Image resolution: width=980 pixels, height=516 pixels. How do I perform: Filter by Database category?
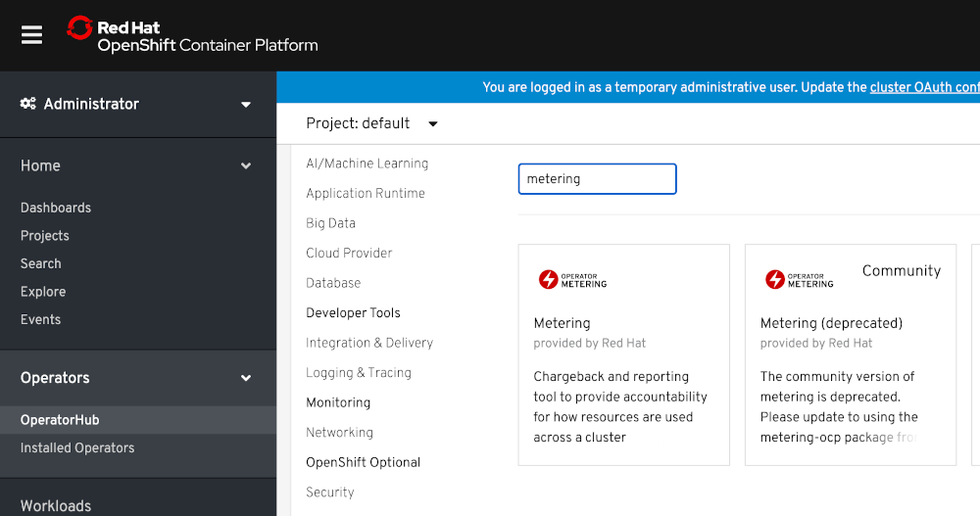[333, 283]
